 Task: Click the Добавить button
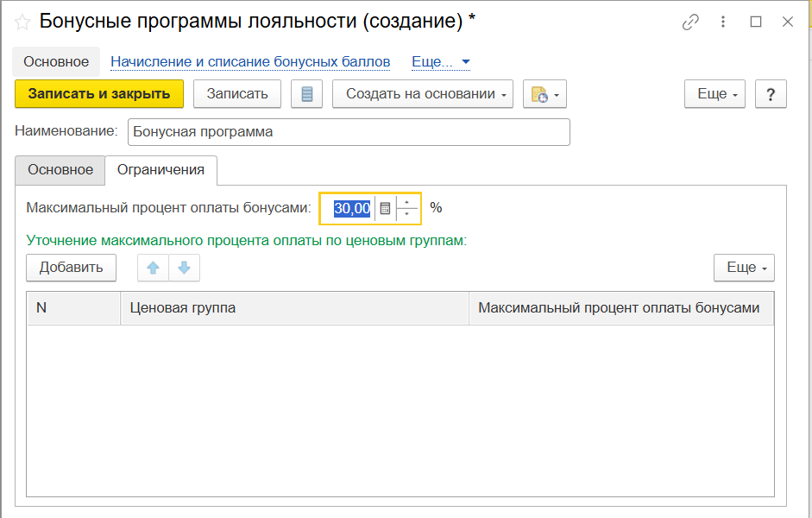pos(72,268)
